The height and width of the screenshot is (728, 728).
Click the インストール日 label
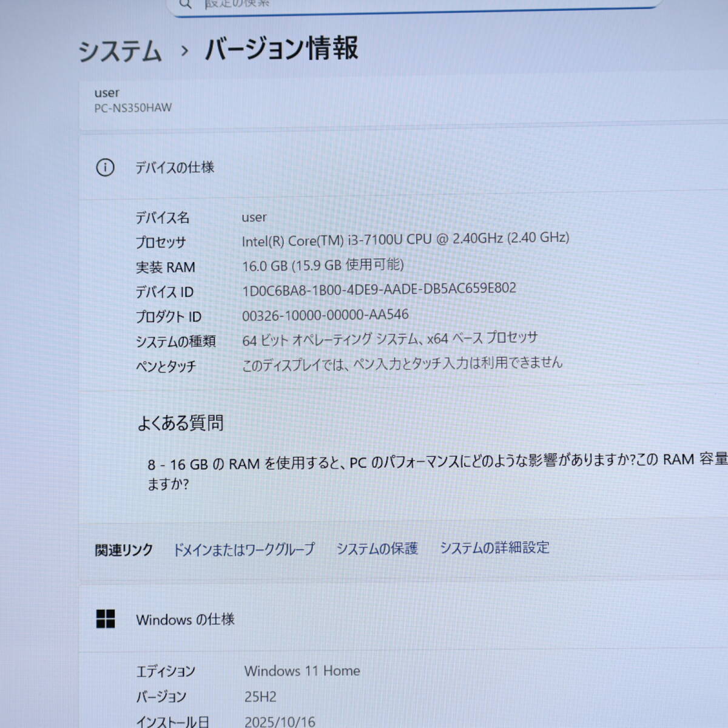[172, 721]
